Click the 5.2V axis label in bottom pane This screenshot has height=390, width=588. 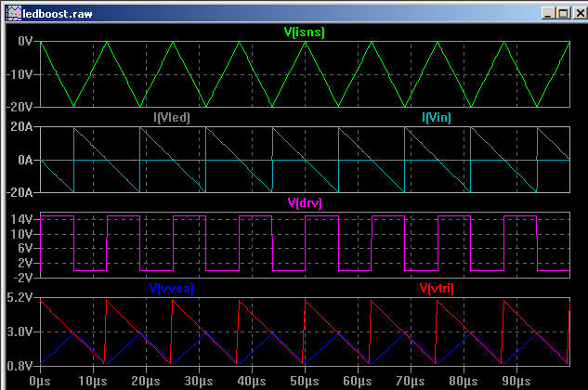coord(20,298)
